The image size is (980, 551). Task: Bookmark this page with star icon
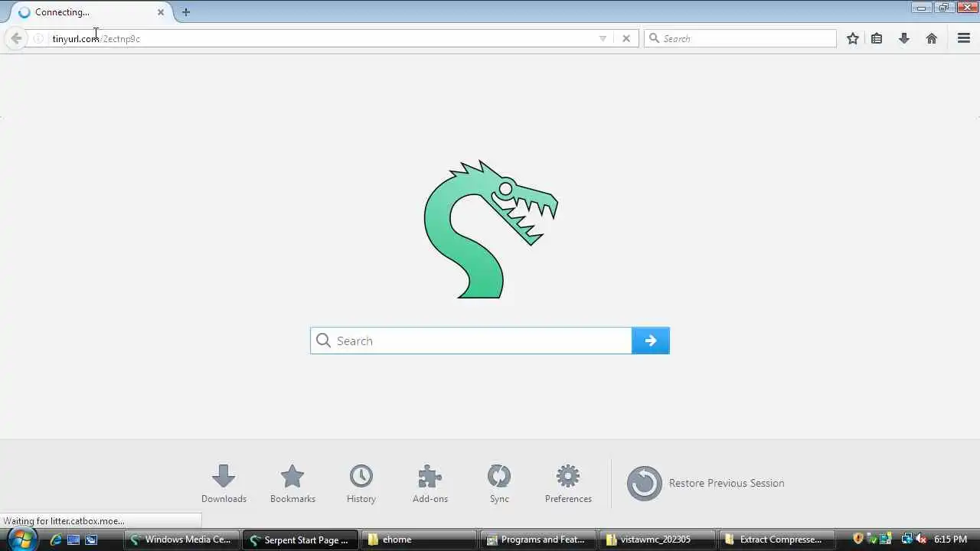coord(853,38)
